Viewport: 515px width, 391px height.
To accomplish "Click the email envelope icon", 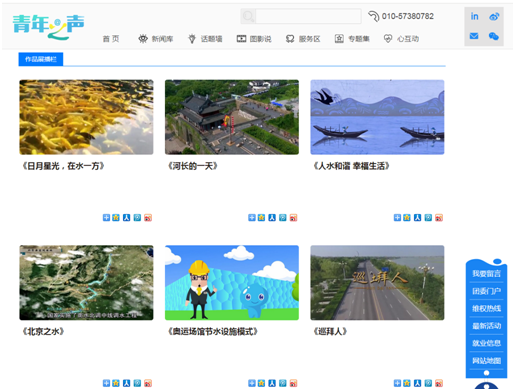I will pos(474,36).
